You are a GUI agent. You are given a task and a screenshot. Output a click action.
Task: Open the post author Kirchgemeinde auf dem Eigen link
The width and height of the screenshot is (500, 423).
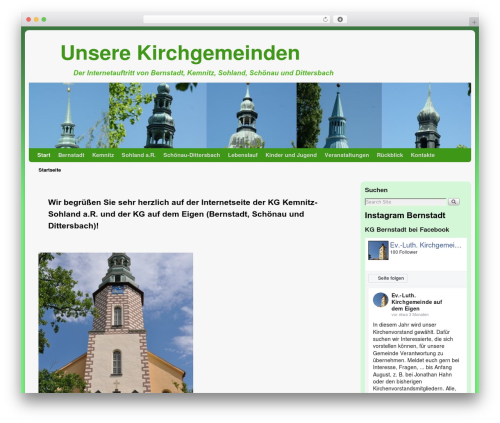point(417,302)
